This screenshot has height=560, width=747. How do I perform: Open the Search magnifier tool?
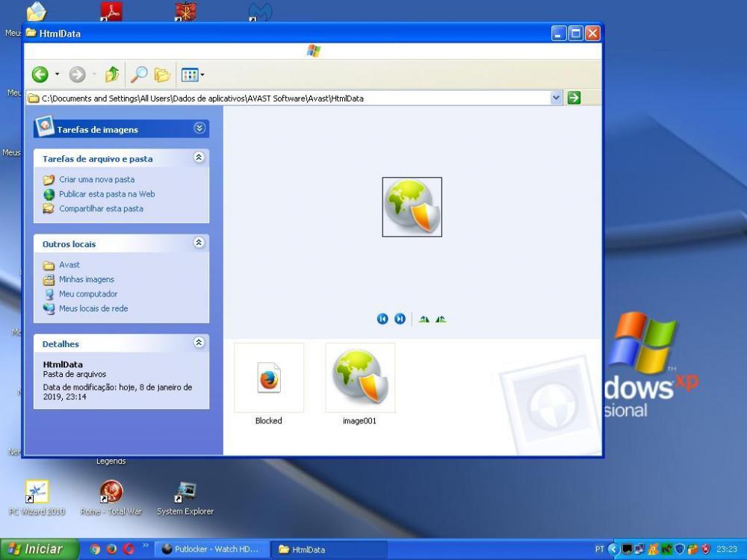pyautogui.click(x=139, y=75)
